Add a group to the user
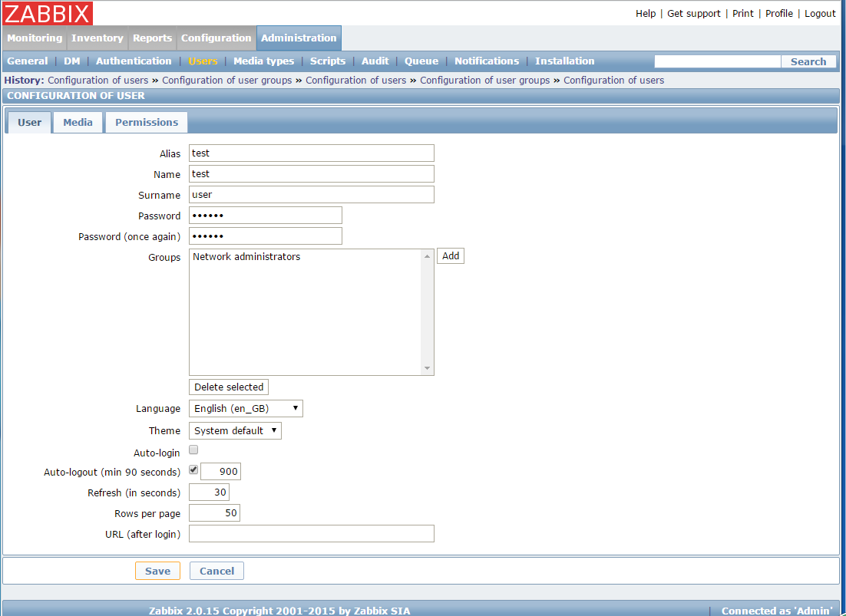 451,256
